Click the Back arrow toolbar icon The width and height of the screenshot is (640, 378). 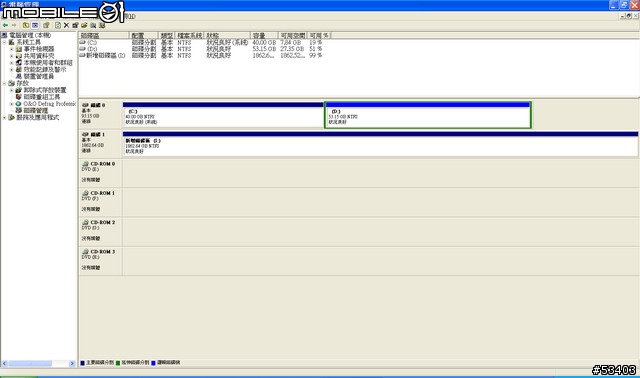pos(5,25)
